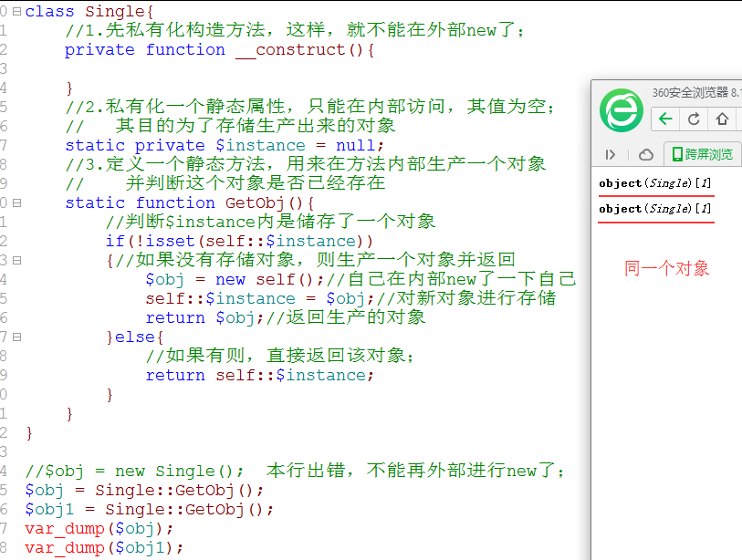Open the browser home page icon
Image resolution: width=742 pixels, height=560 pixels.
point(722,119)
